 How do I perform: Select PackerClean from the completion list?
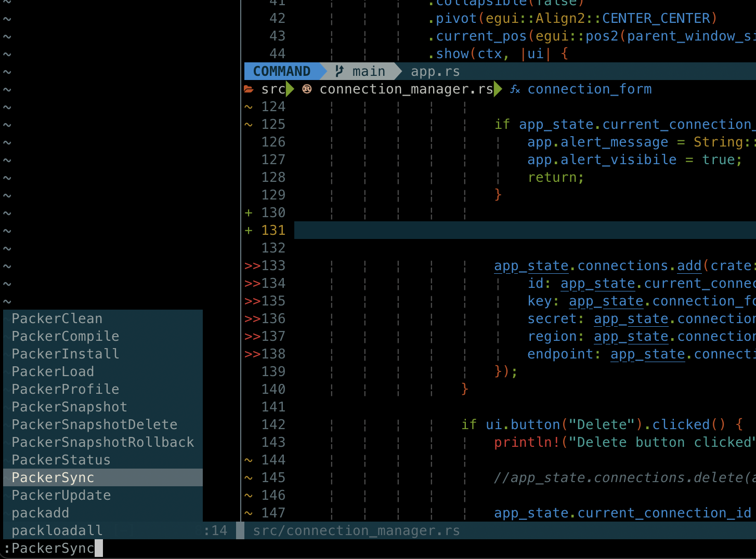pyautogui.click(x=57, y=318)
